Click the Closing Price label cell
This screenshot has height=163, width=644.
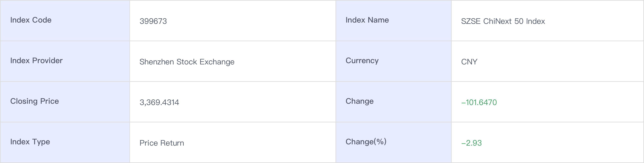[x=34, y=101]
